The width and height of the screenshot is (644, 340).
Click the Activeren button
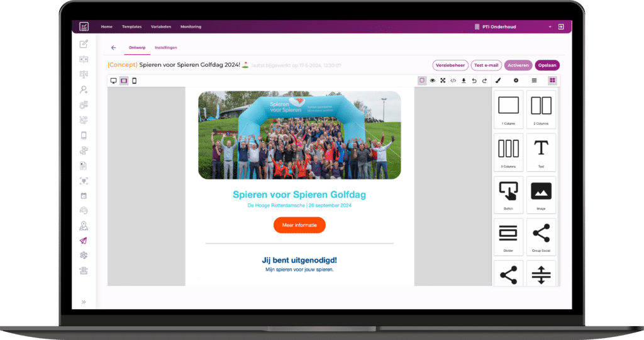tap(518, 65)
